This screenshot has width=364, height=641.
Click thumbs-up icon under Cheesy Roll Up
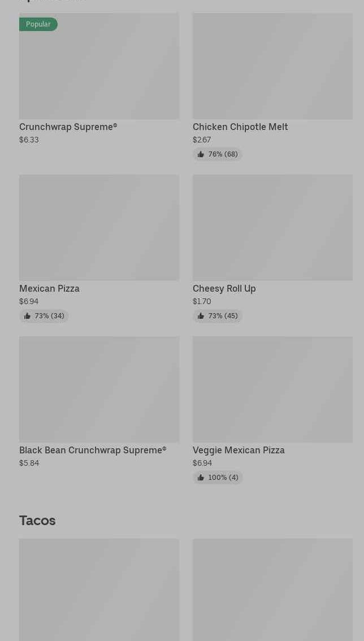(x=201, y=316)
